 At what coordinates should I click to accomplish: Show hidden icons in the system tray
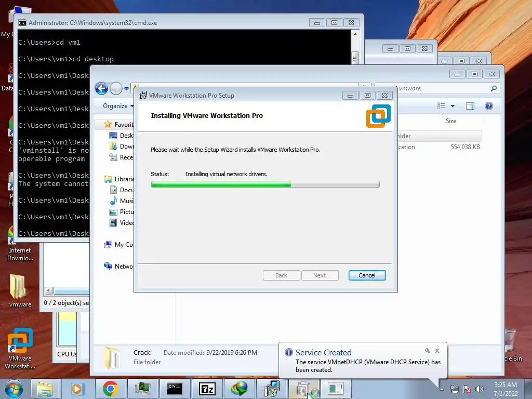click(442, 389)
